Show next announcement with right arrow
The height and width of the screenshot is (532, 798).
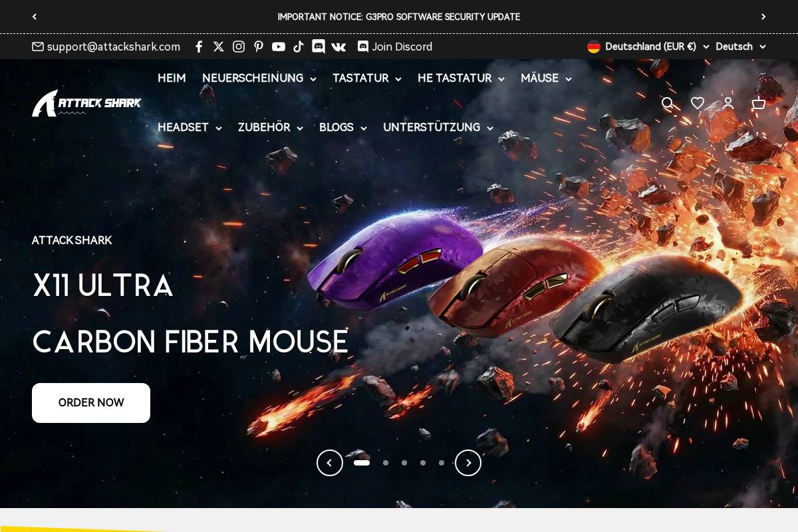[763, 17]
